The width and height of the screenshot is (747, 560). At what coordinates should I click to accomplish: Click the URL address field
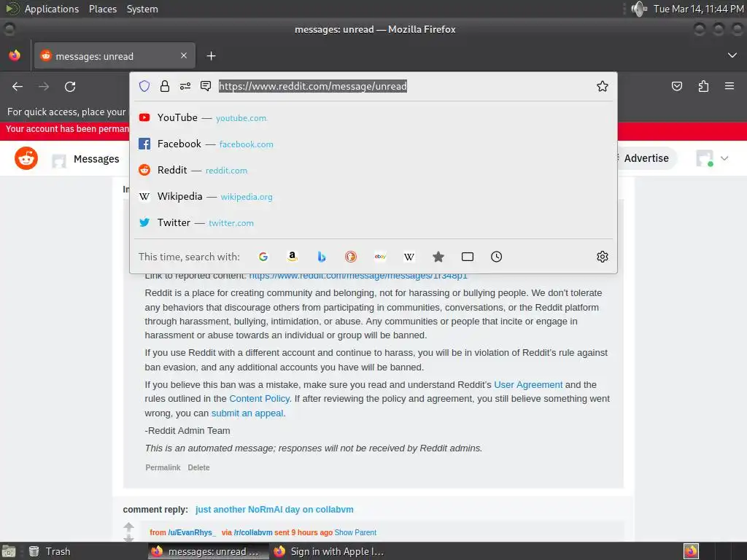(x=312, y=86)
